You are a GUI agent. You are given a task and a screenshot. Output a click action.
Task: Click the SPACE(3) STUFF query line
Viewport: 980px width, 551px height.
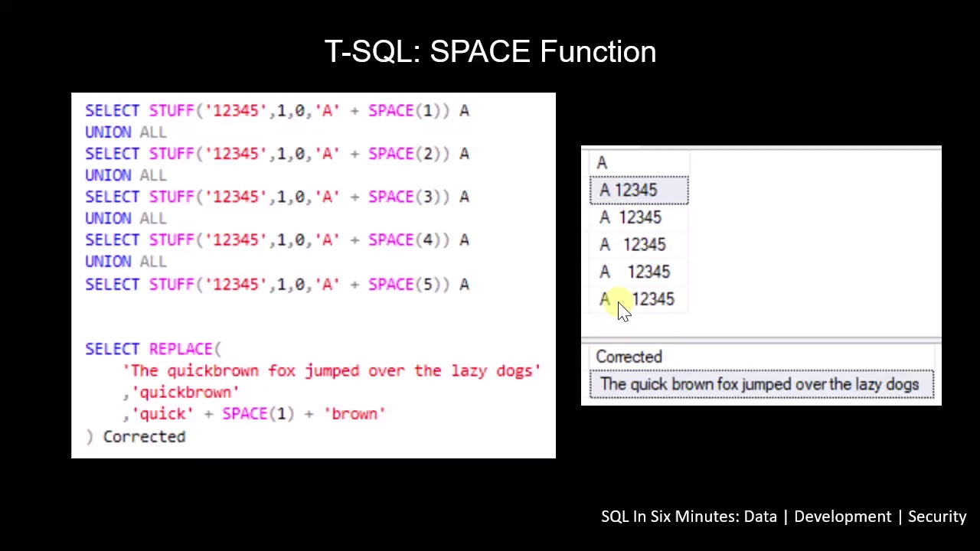click(277, 197)
